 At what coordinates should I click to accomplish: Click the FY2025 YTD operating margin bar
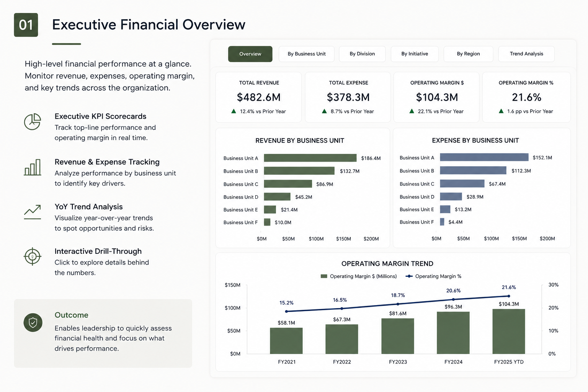click(x=509, y=332)
